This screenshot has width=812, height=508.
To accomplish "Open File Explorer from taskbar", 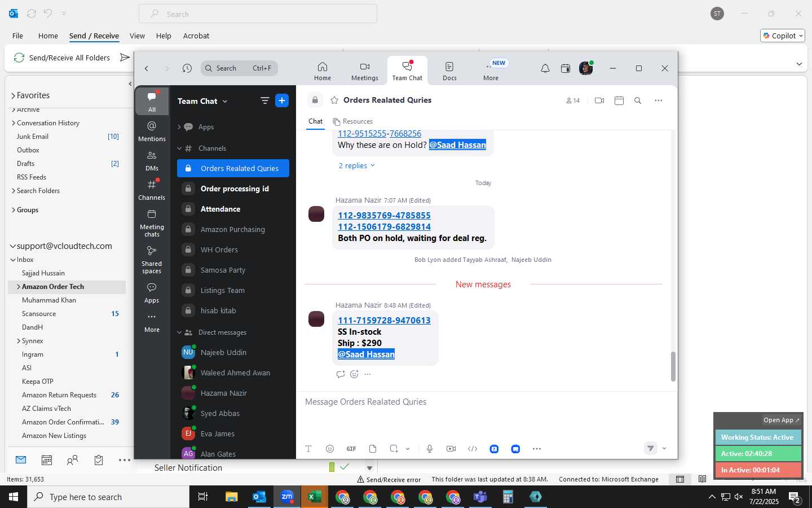I will [x=232, y=497].
